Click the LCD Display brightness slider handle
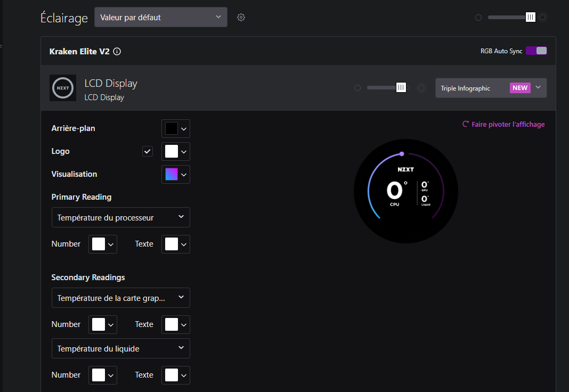The width and height of the screenshot is (569, 392). click(401, 88)
